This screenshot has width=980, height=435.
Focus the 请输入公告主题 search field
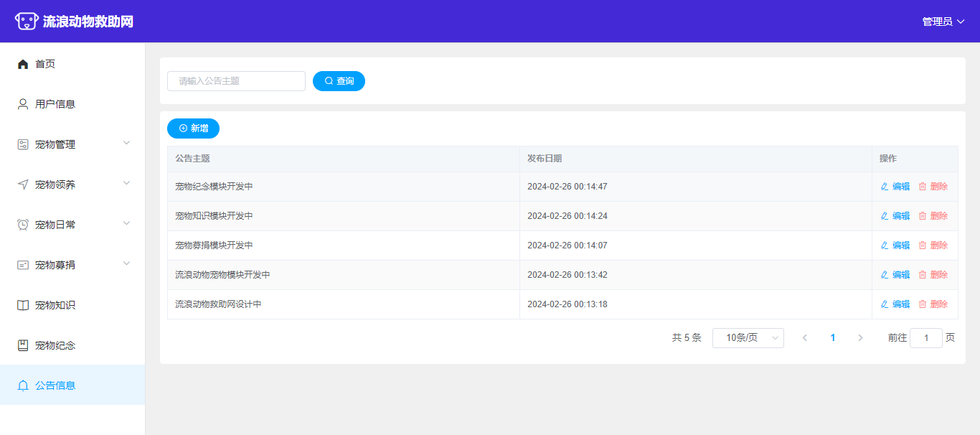tap(236, 81)
